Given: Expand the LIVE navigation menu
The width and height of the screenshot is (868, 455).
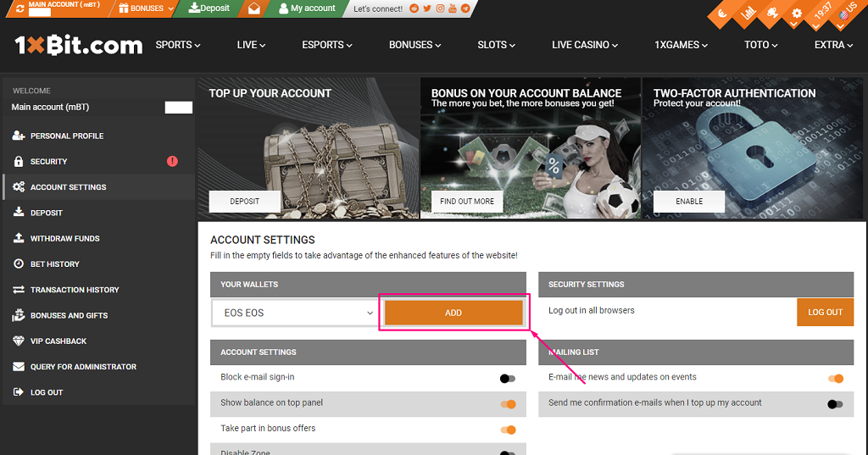Looking at the screenshot, I should (251, 45).
